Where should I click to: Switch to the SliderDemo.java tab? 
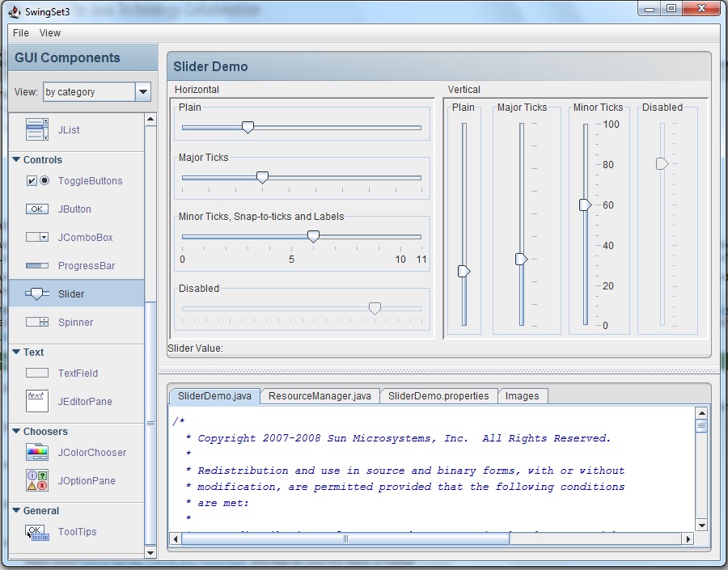click(214, 396)
